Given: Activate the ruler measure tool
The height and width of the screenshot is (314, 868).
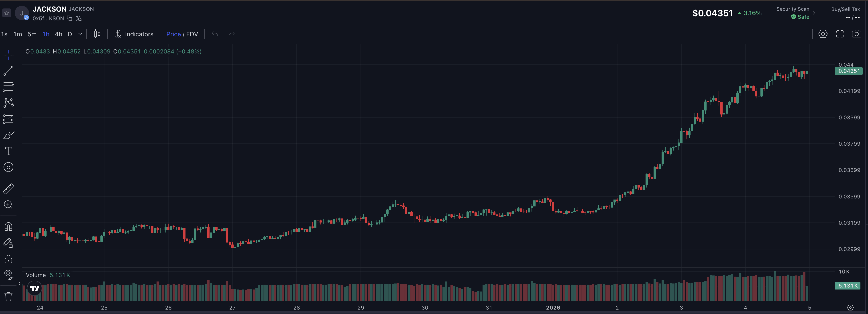Looking at the screenshot, I should (x=8, y=189).
